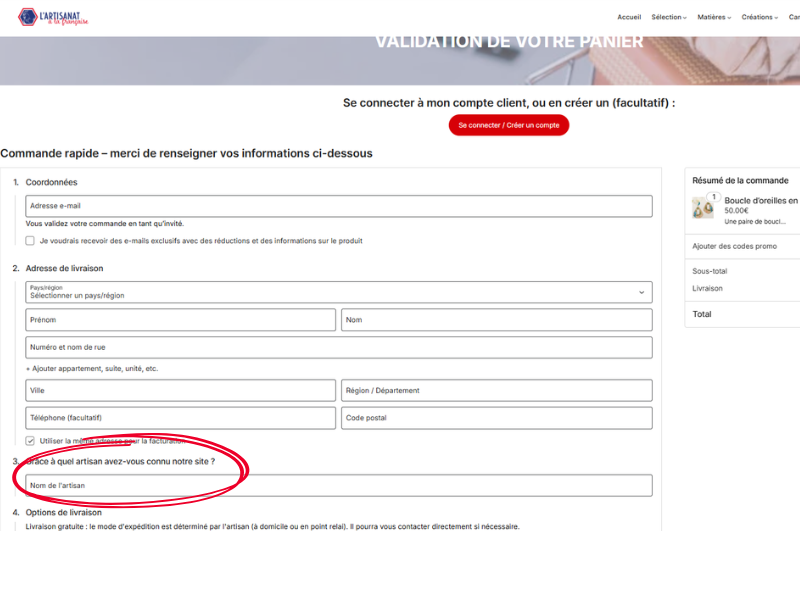Open the Pays/région country dropdown
This screenshot has height=600, width=800.
(338, 292)
